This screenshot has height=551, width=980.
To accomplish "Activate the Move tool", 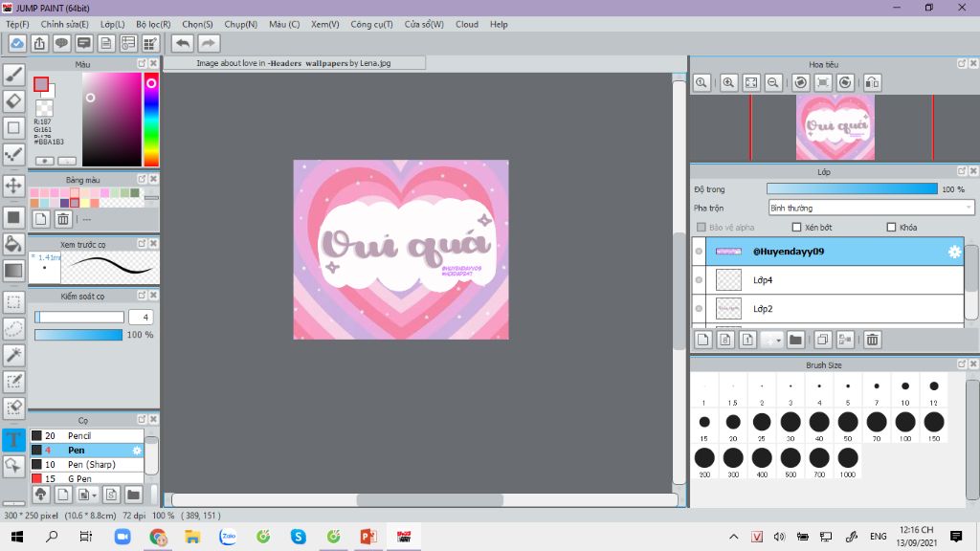I will 13,185.
